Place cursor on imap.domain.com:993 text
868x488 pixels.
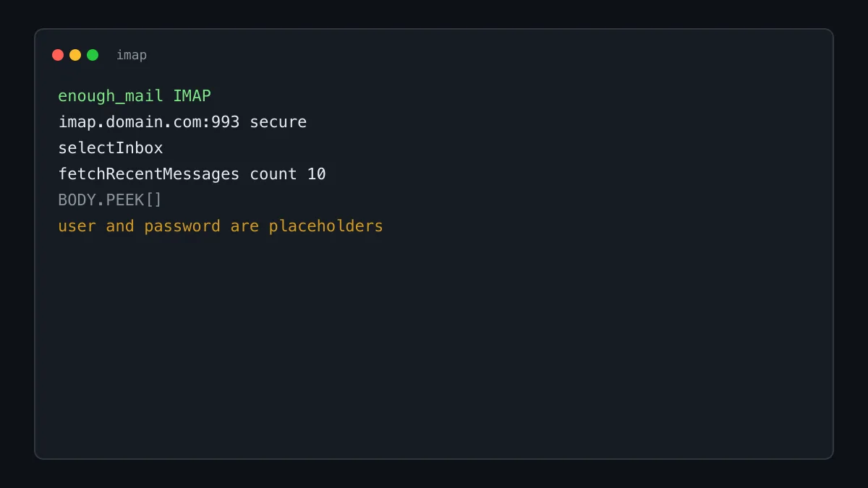[x=149, y=122]
